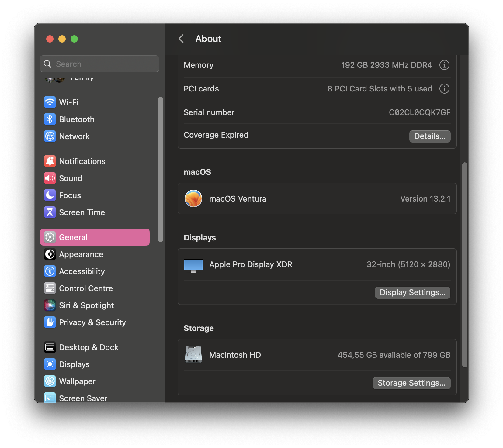Close window with the red button
Viewport: 503px width, 448px height.
click(50, 39)
